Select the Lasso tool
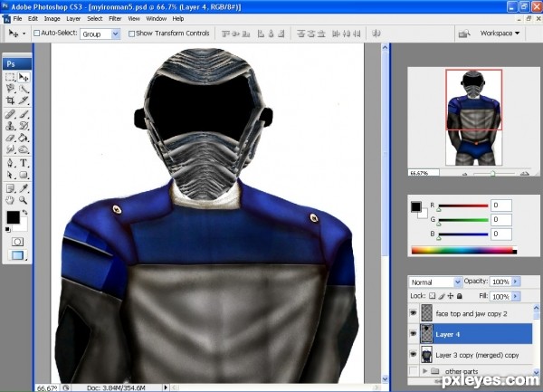This screenshot has height=392, width=543. click(x=10, y=89)
